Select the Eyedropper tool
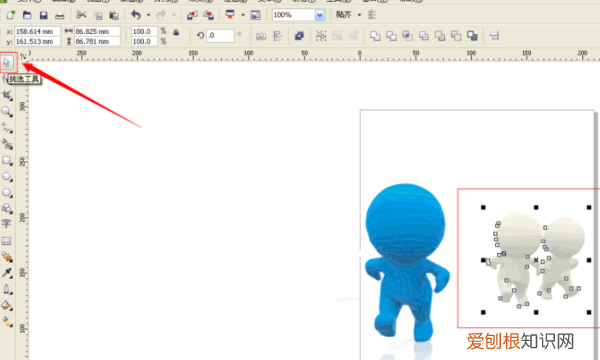This screenshot has width=600, height=360. click(x=7, y=272)
